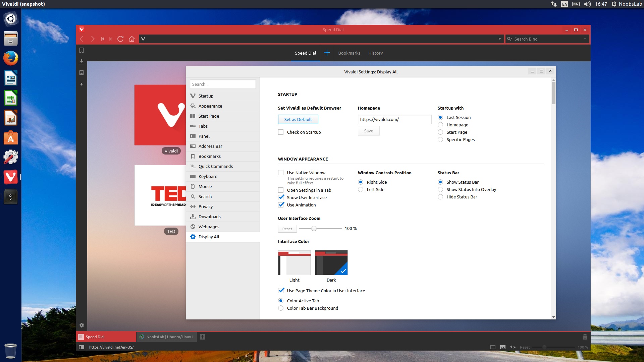Choose the Dark interface color theme

tap(331, 262)
